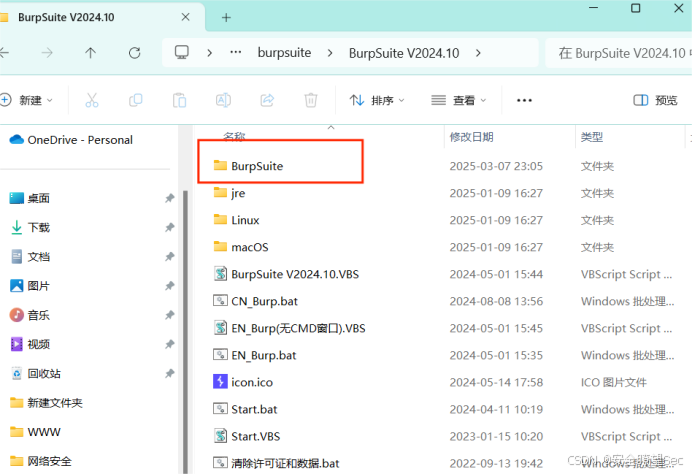Click the navigation pane scrollbar

click(x=185, y=331)
